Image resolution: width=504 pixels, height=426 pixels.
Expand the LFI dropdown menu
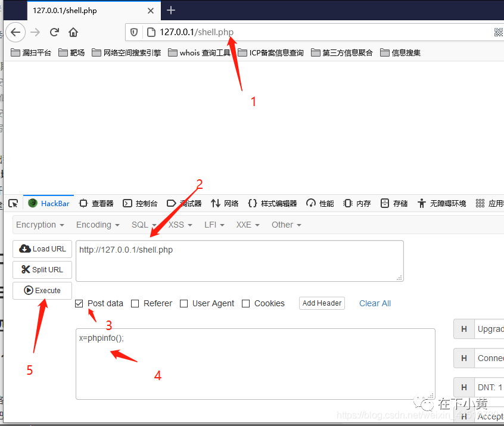(x=214, y=225)
